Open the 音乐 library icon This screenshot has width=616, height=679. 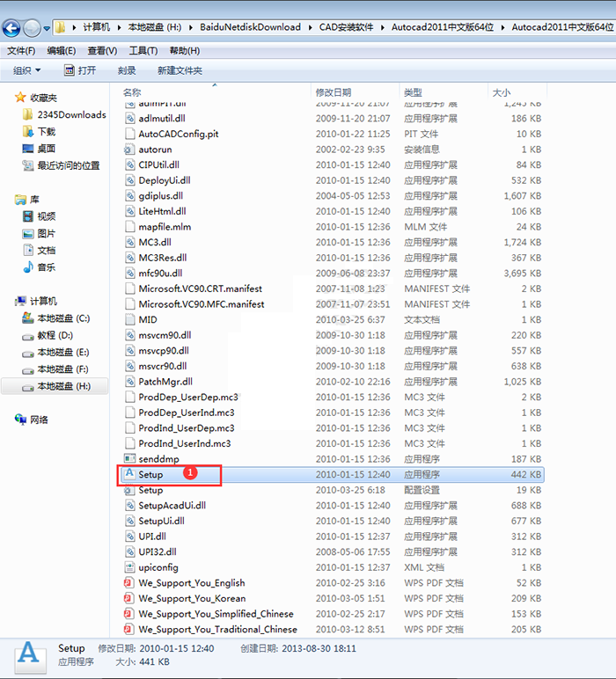28,267
